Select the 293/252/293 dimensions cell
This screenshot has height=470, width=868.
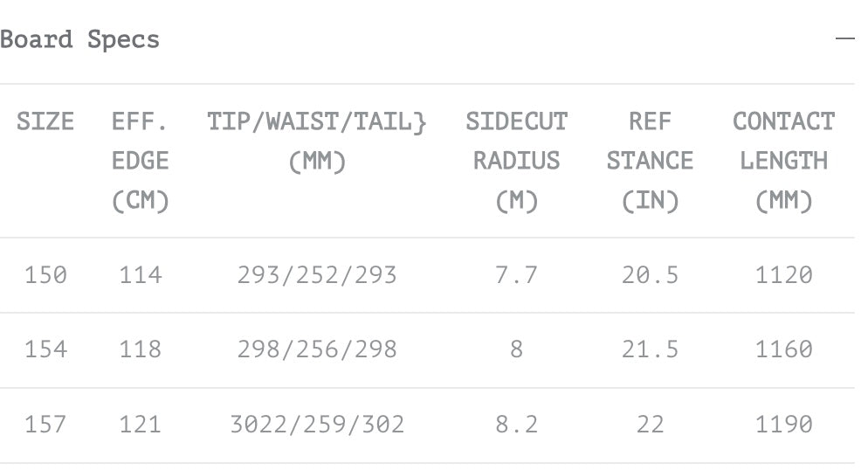(x=317, y=275)
